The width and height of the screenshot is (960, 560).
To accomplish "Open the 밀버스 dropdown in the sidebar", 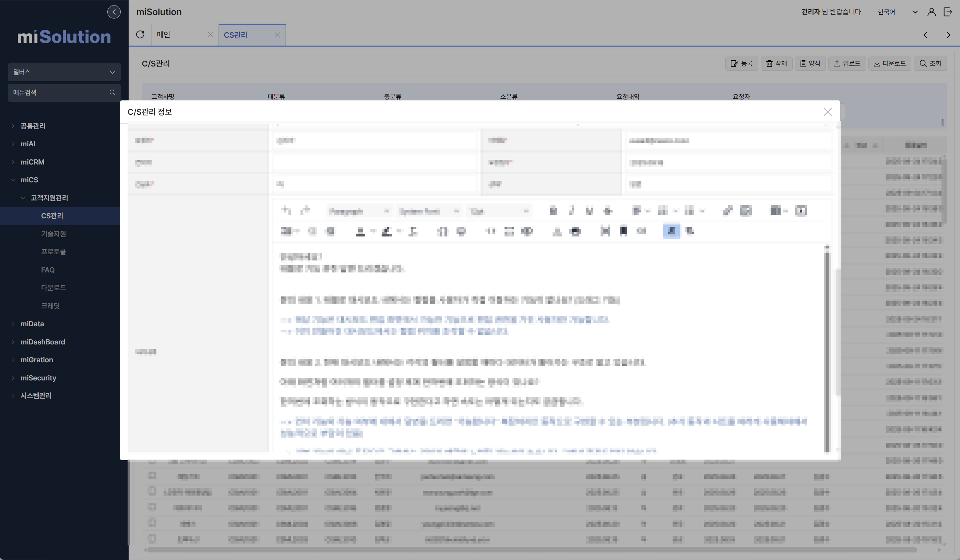I will tap(64, 72).
